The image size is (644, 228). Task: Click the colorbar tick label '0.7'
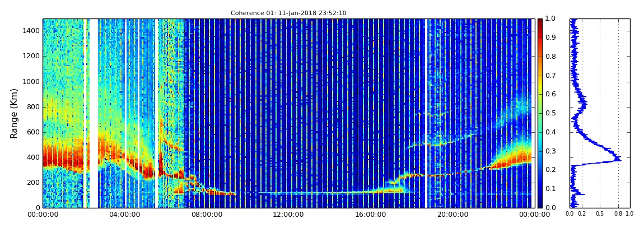pyautogui.click(x=549, y=75)
